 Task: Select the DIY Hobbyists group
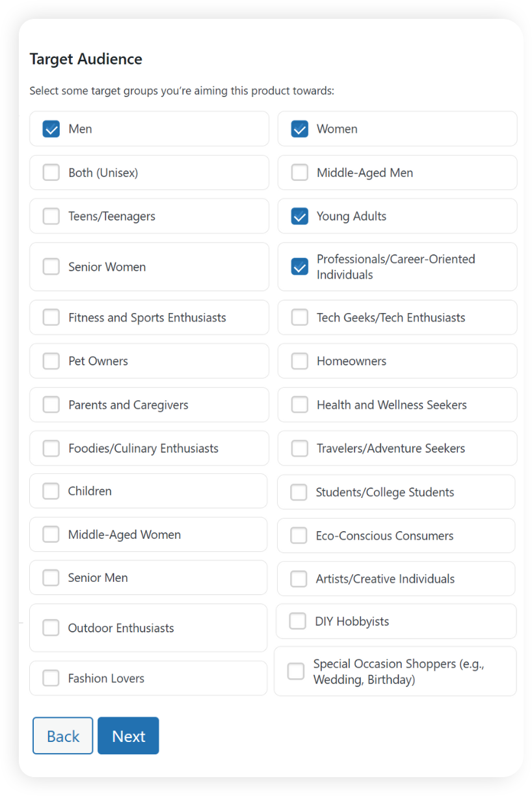[x=297, y=621]
